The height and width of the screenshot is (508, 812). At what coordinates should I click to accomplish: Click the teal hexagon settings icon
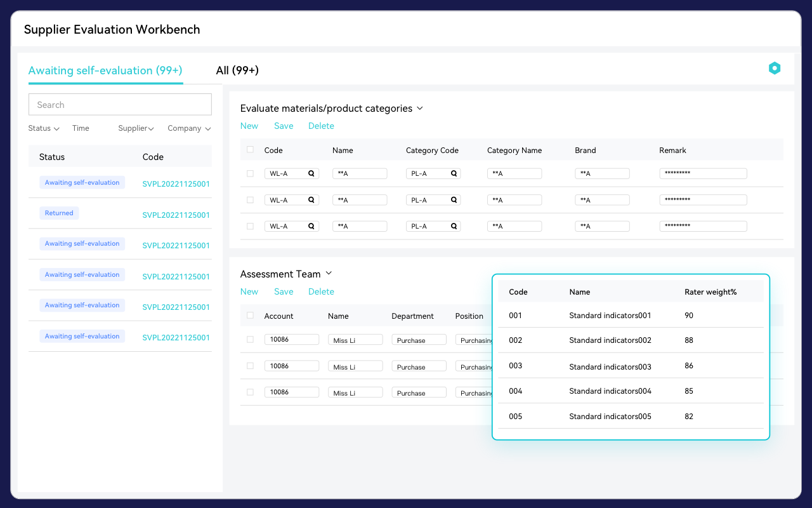(x=774, y=69)
